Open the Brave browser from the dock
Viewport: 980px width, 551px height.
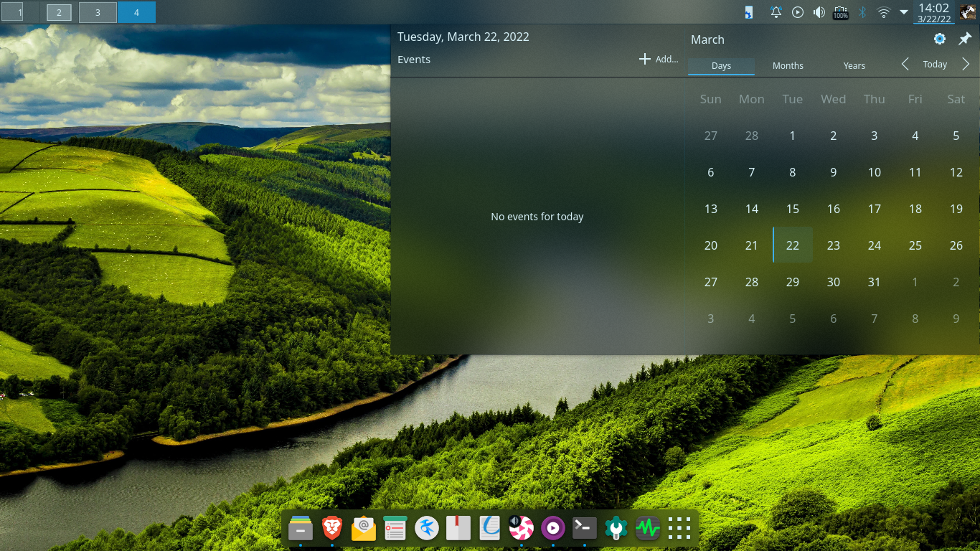point(331,528)
